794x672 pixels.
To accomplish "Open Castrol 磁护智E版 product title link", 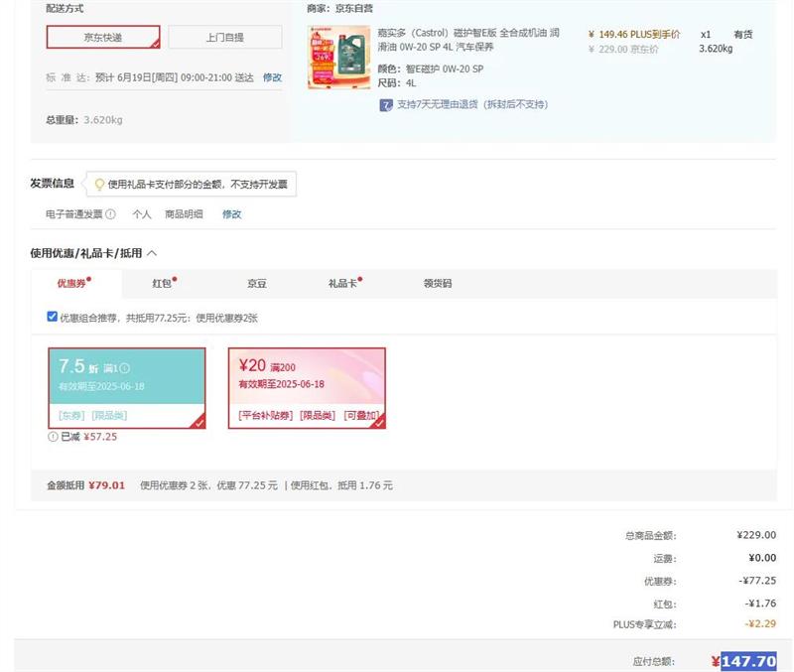I will click(468, 40).
